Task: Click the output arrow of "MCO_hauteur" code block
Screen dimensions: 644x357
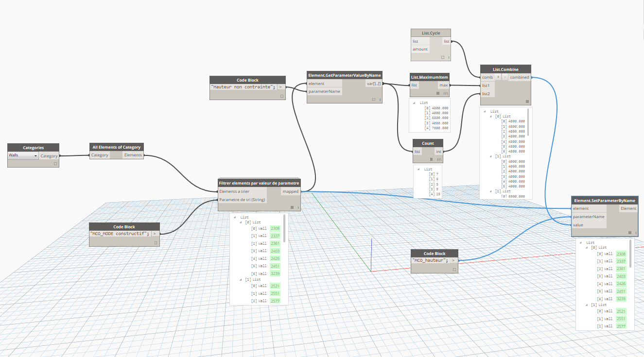Action: 453,260
